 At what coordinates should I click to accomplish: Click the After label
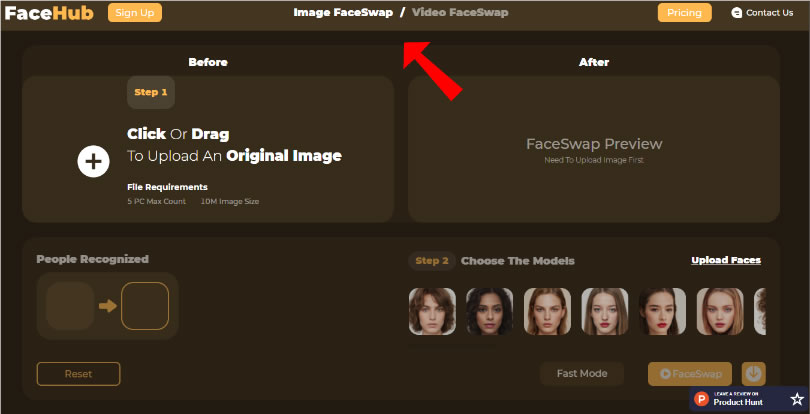point(594,63)
